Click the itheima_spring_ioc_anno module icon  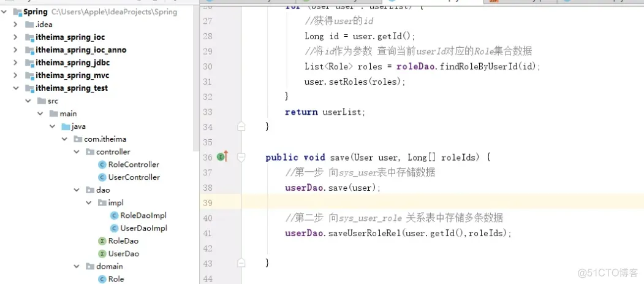click(x=29, y=50)
